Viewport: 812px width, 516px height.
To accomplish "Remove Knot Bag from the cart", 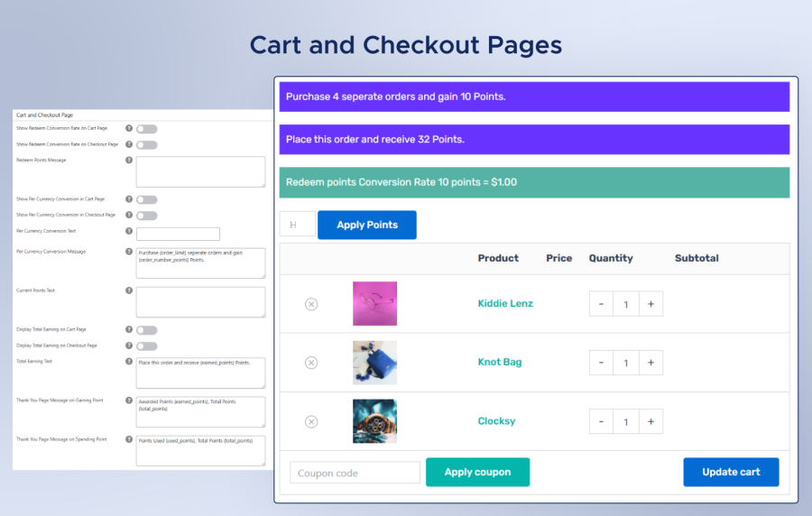I will click(x=311, y=363).
